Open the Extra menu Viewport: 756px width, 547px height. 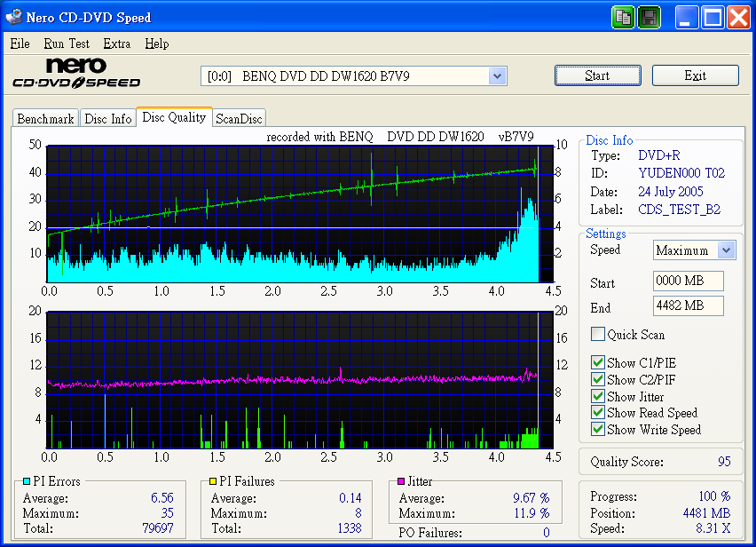(116, 44)
